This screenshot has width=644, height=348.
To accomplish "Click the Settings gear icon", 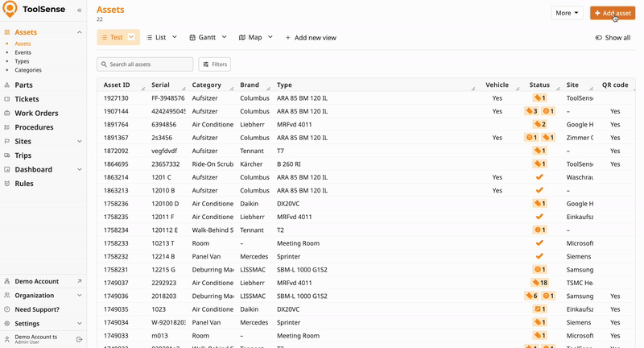I will point(7,323).
